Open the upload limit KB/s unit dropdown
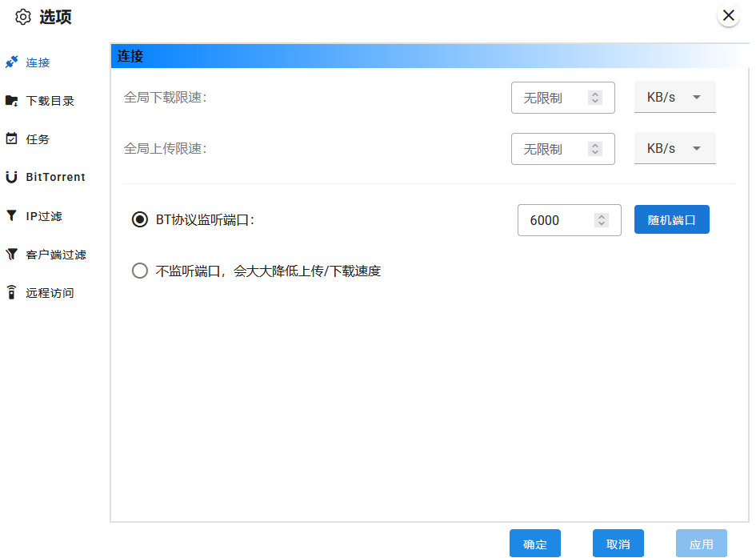This screenshot has height=558, width=756. pos(674,149)
